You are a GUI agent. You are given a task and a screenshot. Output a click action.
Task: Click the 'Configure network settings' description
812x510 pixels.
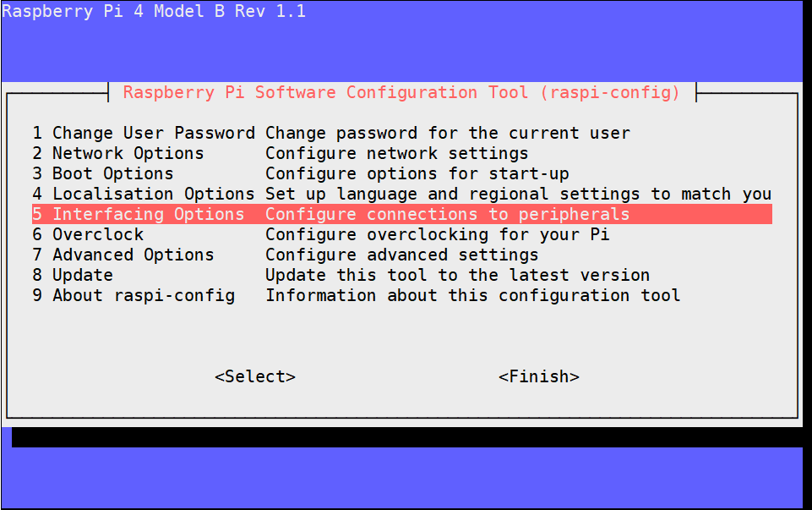click(x=396, y=154)
